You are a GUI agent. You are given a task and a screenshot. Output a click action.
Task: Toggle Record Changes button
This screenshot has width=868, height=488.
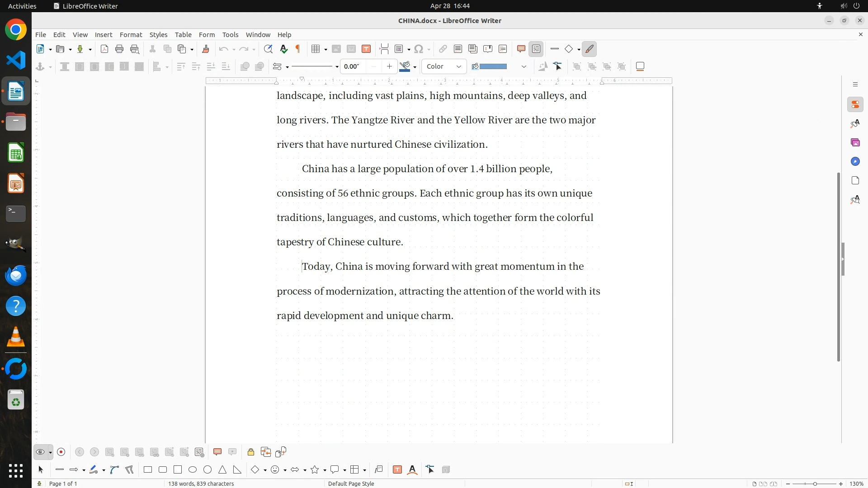[61, 452]
